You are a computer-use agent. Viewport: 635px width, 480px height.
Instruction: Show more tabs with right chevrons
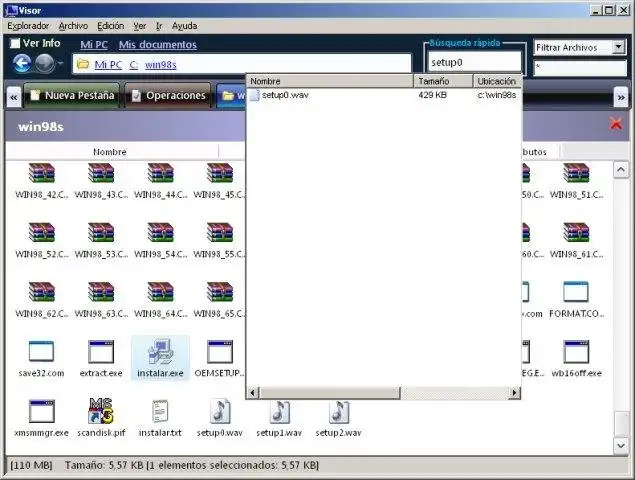(x=621, y=97)
